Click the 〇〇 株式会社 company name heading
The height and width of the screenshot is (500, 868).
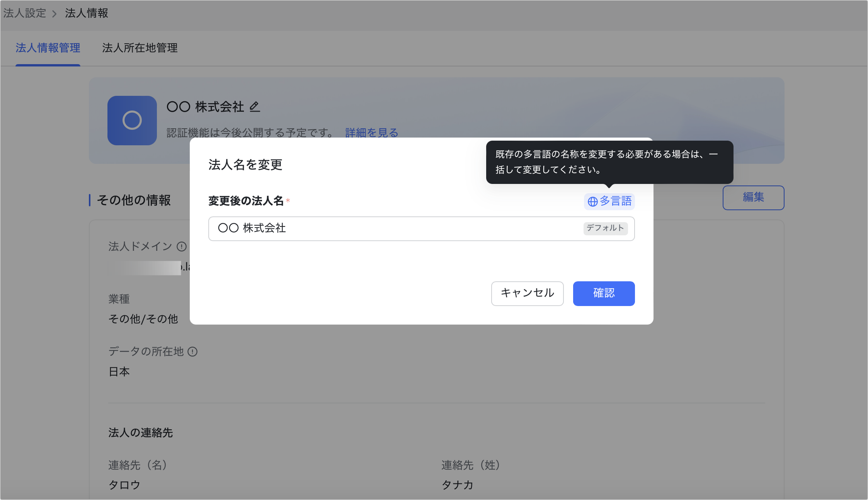point(205,107)
